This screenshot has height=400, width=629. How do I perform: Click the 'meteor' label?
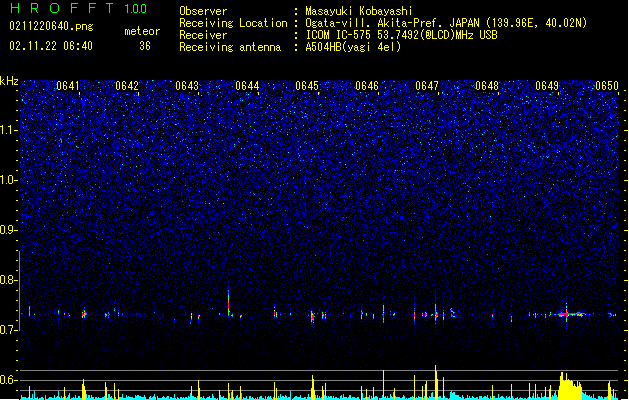142,31
